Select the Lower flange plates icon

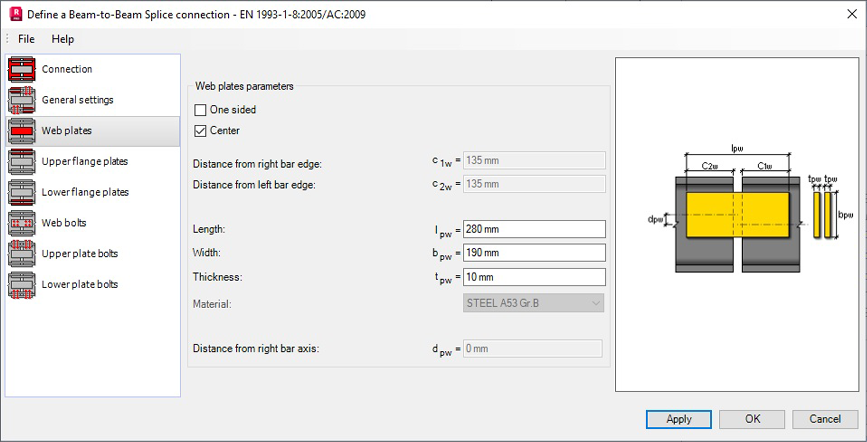coord(22,193)
